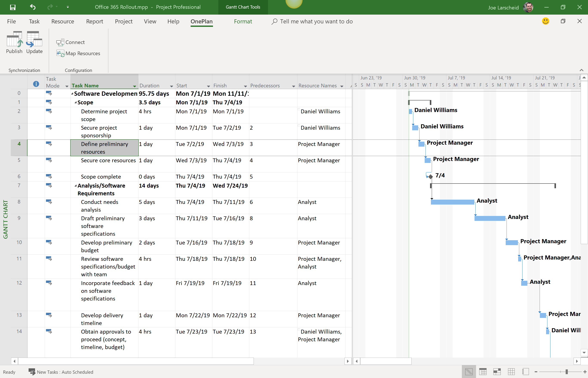The height and width of the screenshot is (378, 588).
Task: Click the Tell me what you want to do box
Action: [316, 21]
